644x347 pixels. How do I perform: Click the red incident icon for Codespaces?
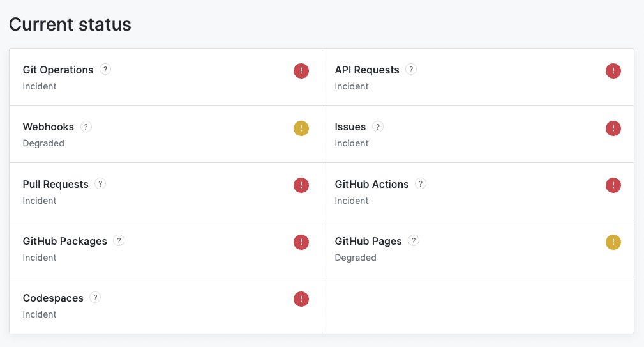coord(301,299)
